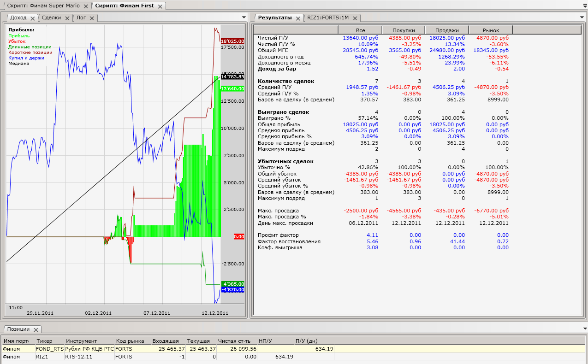The width and height of the screenshot is (588, 364).
Task: Click the Входящая column header
Action: pos(169,341)
